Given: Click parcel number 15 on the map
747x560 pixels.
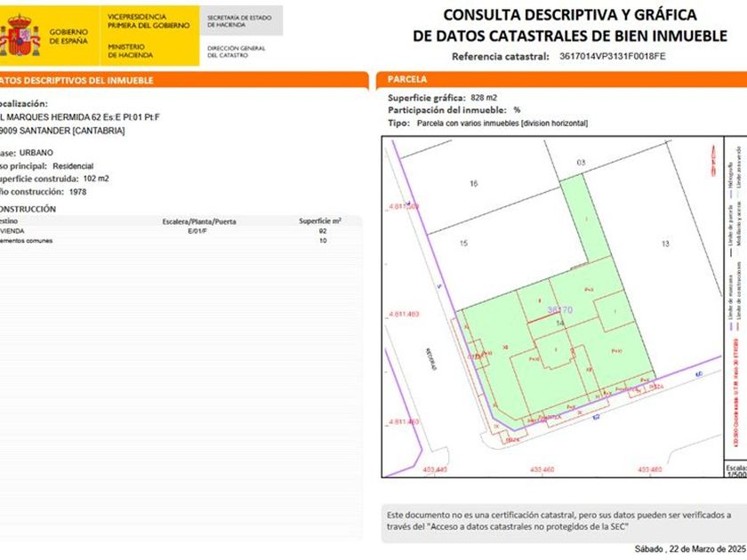Looking at the screenshot, I should (x=463, y=243).
